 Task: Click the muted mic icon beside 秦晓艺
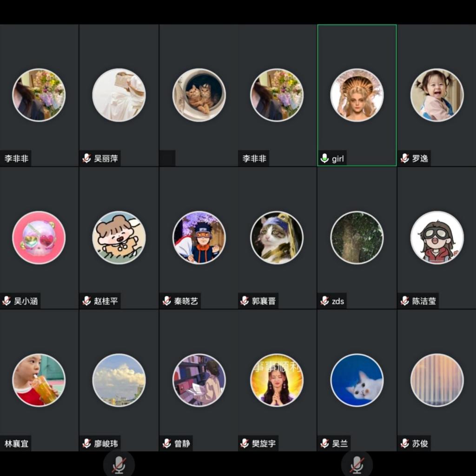pos(167,301)
